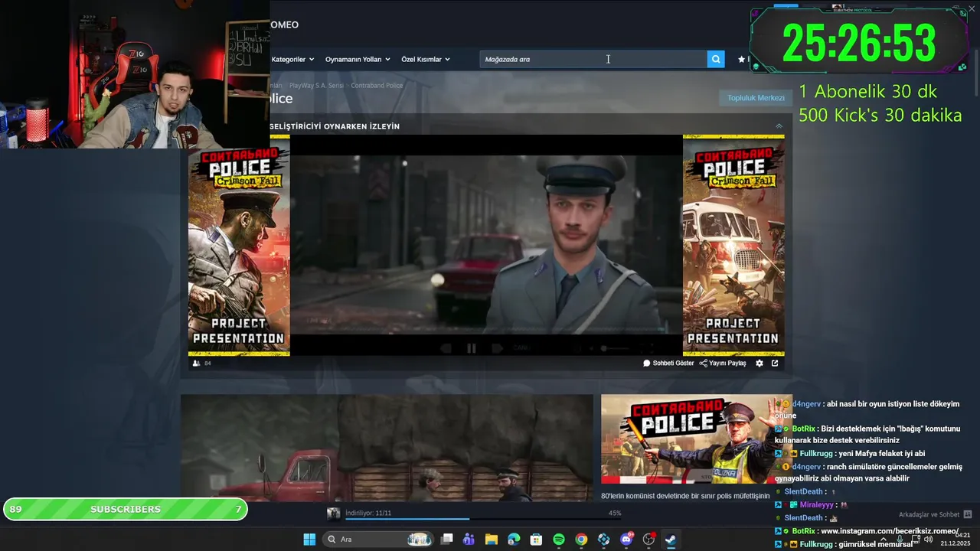This screenshot has width=980, height=551.
Task: Click d4ngerv's chat message about oyun liste
Action: [x=868, y=409]
